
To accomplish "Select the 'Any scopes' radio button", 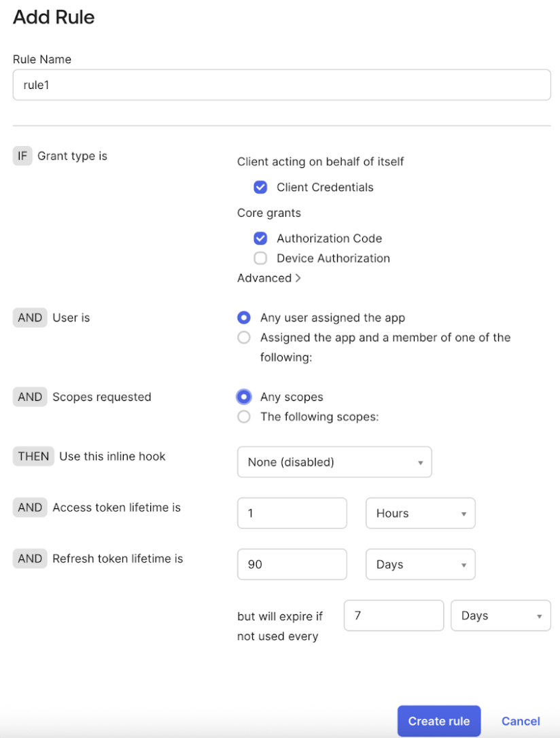I will (x=243, y=397).
